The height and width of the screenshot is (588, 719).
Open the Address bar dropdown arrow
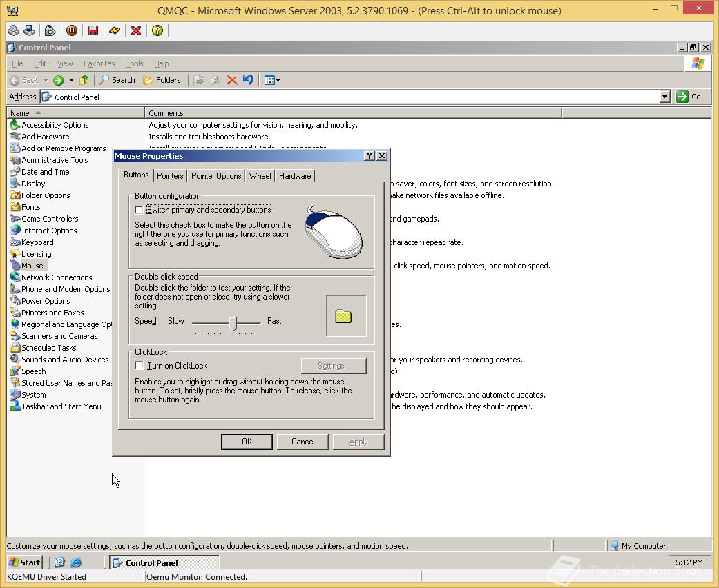point(665,97)
